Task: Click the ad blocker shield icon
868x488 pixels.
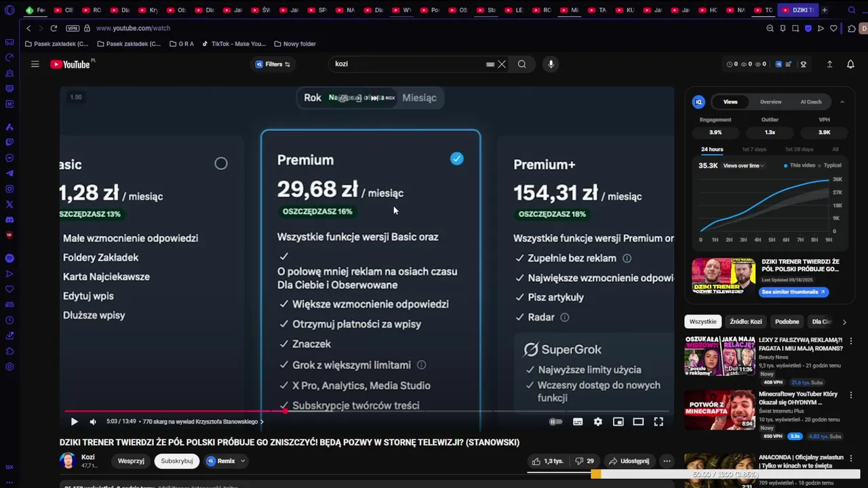Action: pos(808,28)
